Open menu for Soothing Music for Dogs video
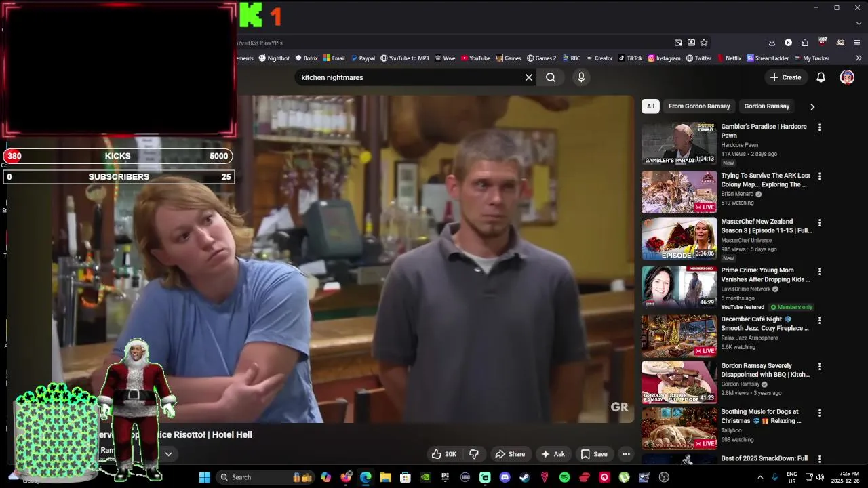This screenshot has width=868, height=488. 819,413
